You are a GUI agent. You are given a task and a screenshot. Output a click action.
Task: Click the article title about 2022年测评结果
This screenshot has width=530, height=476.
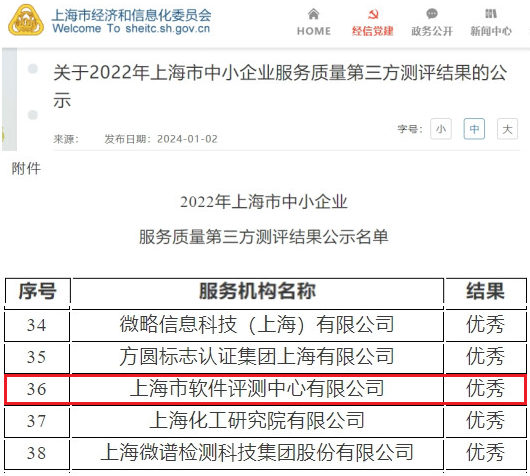[280, 86]
